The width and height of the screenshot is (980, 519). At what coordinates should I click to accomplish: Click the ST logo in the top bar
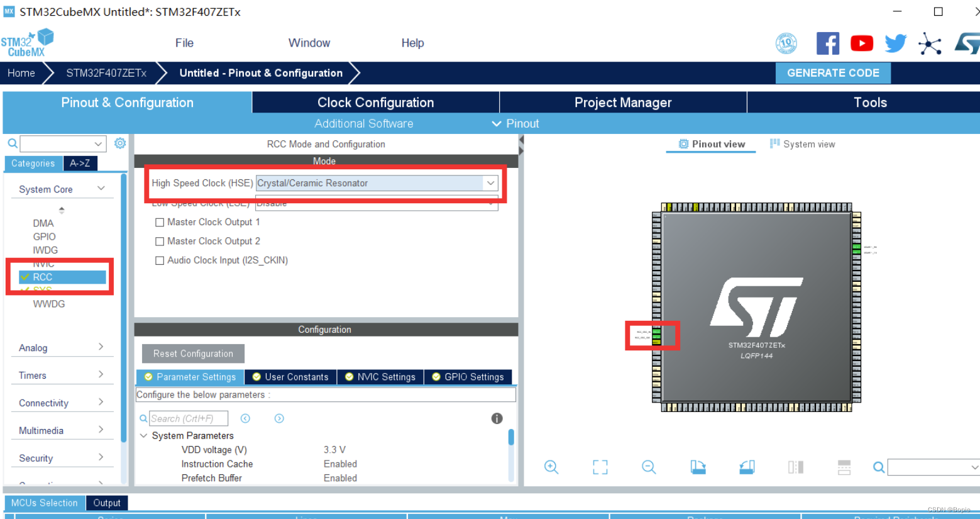click(967, 43)
